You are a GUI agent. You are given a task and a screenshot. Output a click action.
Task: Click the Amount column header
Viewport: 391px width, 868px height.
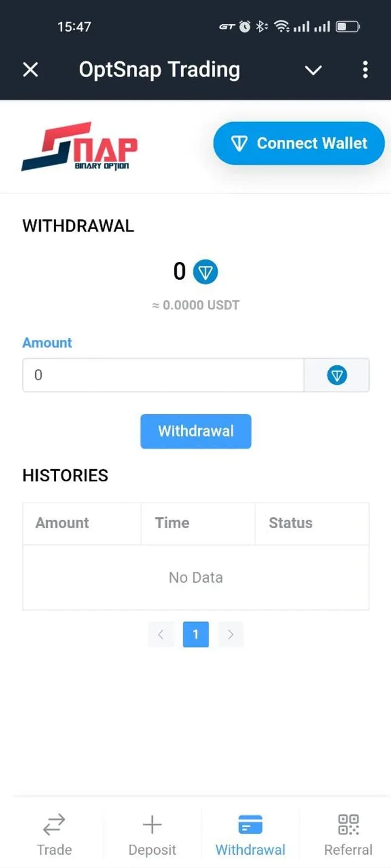pyautogui.click(x=62, y=523)
